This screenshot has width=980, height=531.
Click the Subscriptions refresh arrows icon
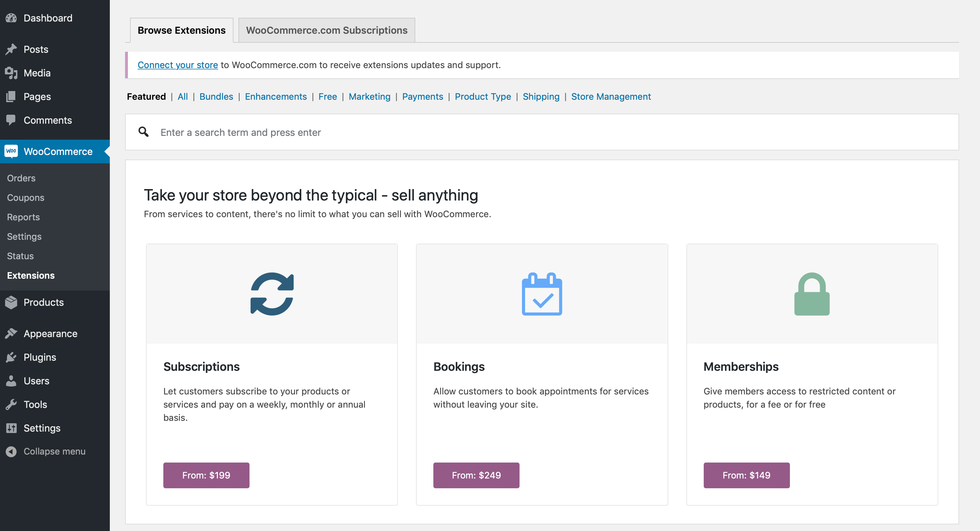pyautogui.click(x=272, y=294)
